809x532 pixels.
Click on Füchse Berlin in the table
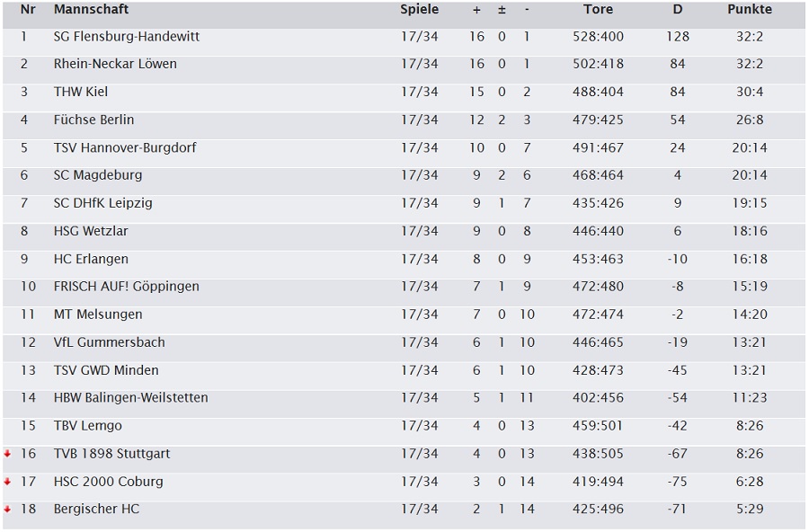(x=93, y=120)
